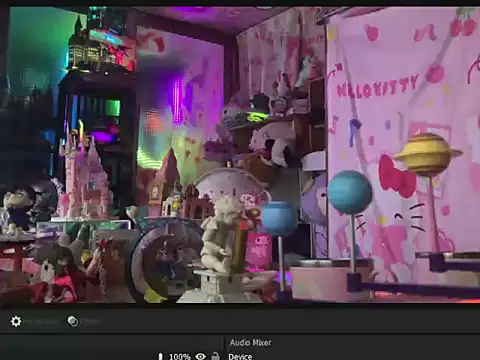Click the "Audio Mixer" panel title
The width and height of the screenshot is (480, 360).
tap(250, 342)
